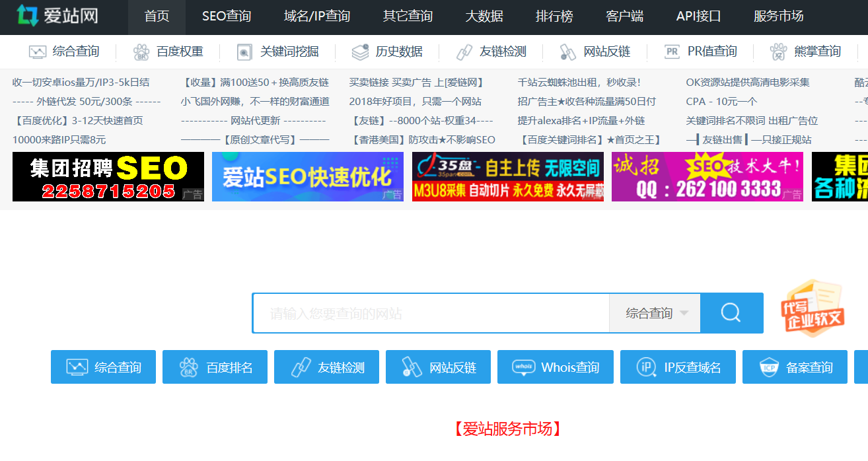Click the ad link OK资源站提供高清电影采集
The image size is (868, 461).
[x=748, y=83]
